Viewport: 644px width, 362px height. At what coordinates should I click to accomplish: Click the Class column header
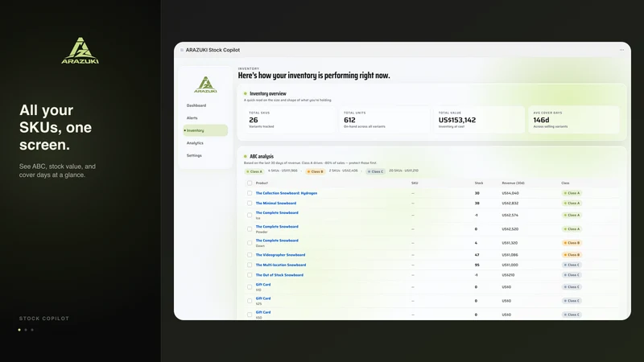pos(565,183)
